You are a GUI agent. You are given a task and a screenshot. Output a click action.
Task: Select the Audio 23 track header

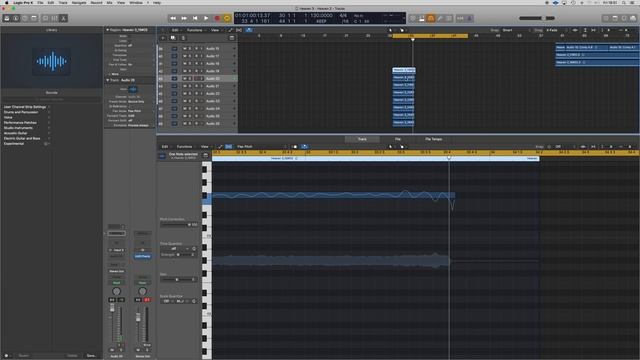pyautogui.click(x=197, y=101)
